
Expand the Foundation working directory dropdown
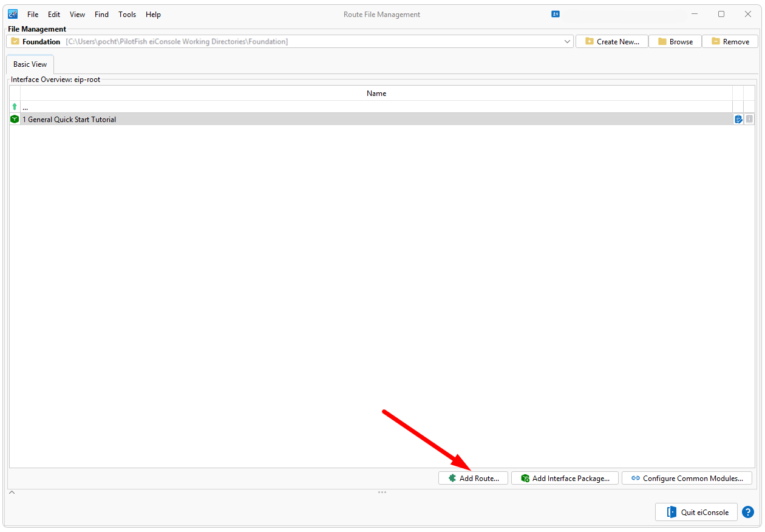coord(568,42)
